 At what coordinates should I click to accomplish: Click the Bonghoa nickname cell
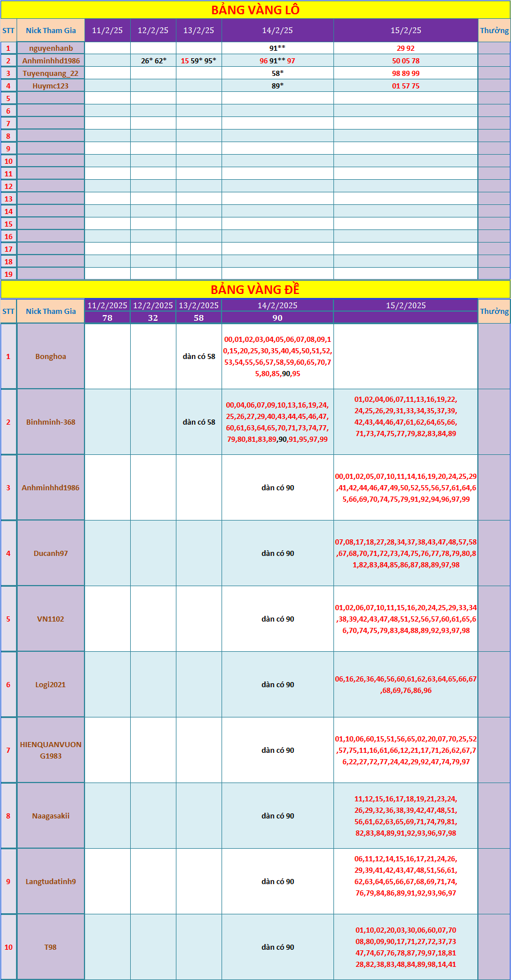tap(51, 356)
